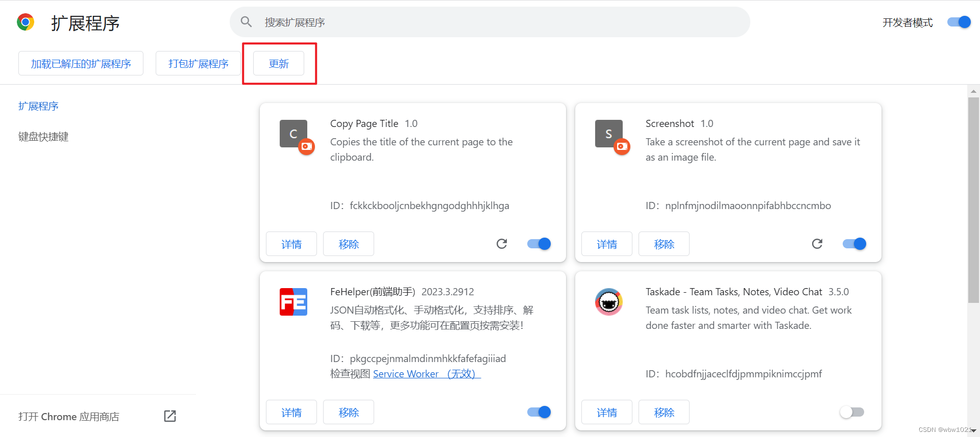
Task: Click 移除 for Screenshot extension
Action: pyautogui.click(x=664, y=244)
